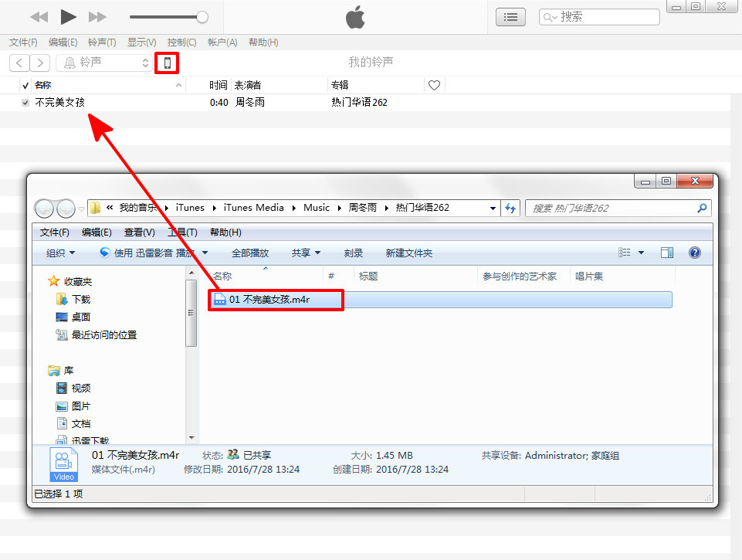Open the iPhone device button
742x560 pixels.
point(167,63)
